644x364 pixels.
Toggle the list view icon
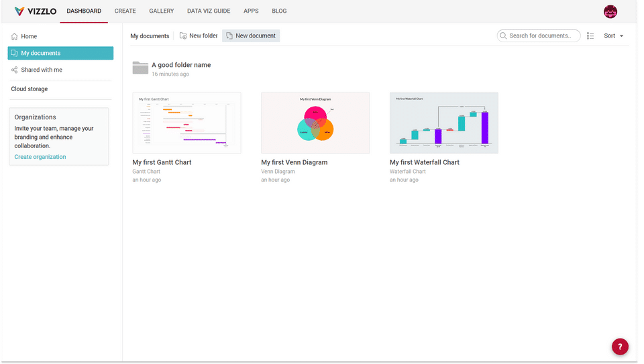coord(590,36)
